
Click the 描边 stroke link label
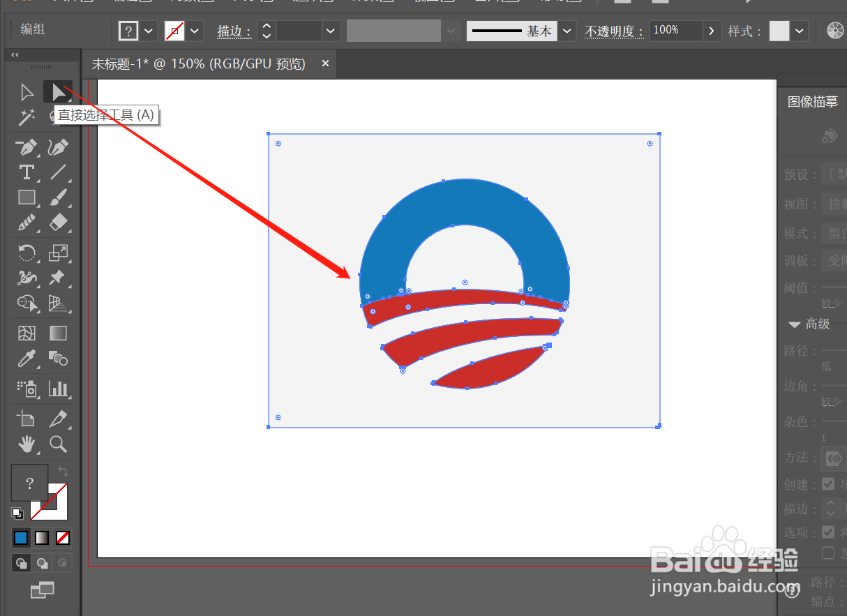234,31
